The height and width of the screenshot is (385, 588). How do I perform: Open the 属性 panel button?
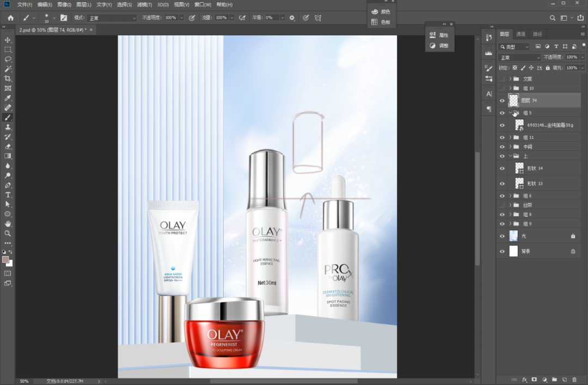[x=439, y=35]
